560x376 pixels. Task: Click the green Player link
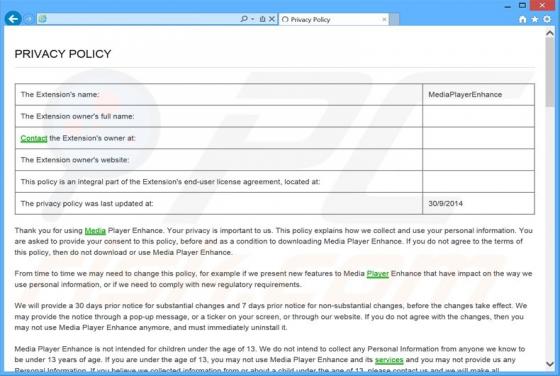pyautogui.click(x=378, y=274)
